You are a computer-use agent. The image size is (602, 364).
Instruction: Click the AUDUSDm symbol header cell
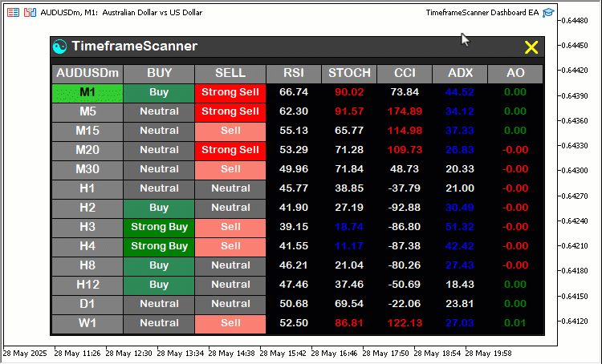87,74
